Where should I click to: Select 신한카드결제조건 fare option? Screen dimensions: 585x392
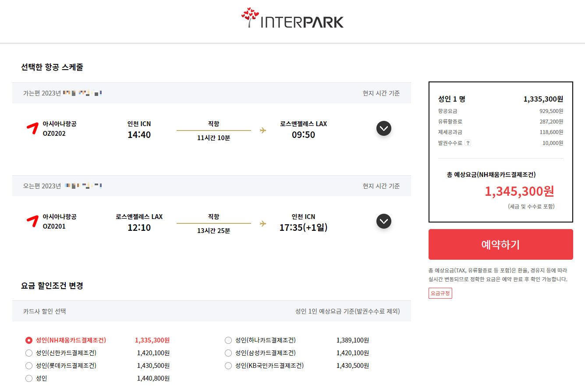(29, 353)
